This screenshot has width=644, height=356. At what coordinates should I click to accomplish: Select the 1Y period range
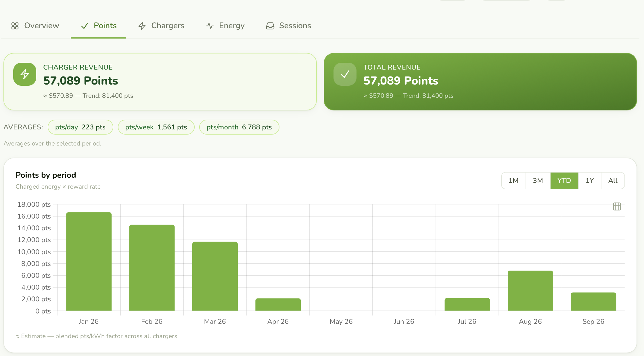click(x=590, y=181)
